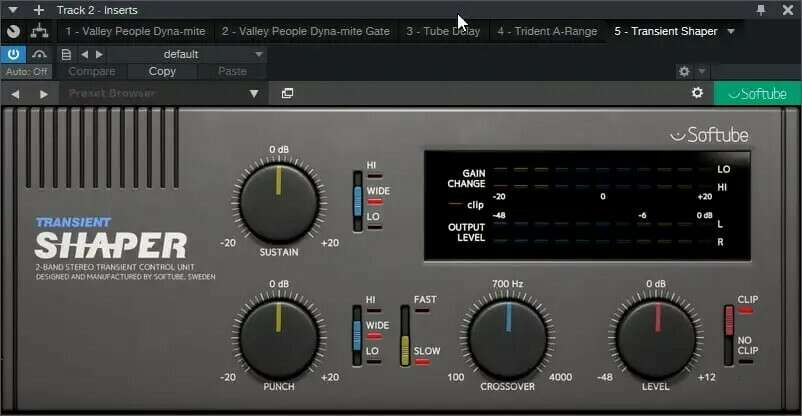The image size is (802, 416).
Task: Click the detach window icon
Action: coord(287,93)
